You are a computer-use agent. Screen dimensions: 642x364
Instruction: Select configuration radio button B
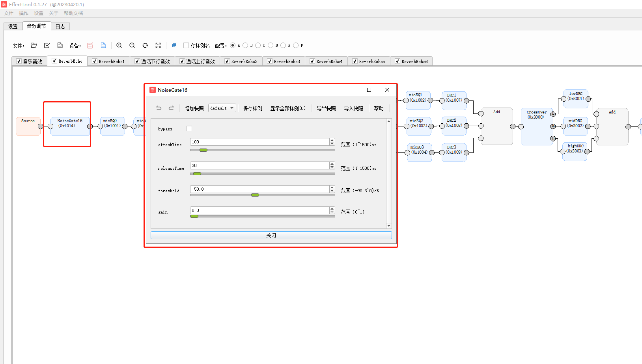pos(245,45)
